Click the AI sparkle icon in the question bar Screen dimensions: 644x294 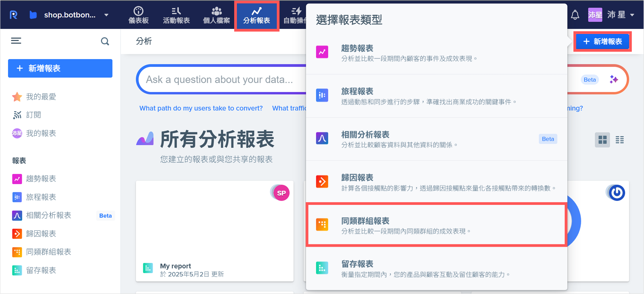614,79
